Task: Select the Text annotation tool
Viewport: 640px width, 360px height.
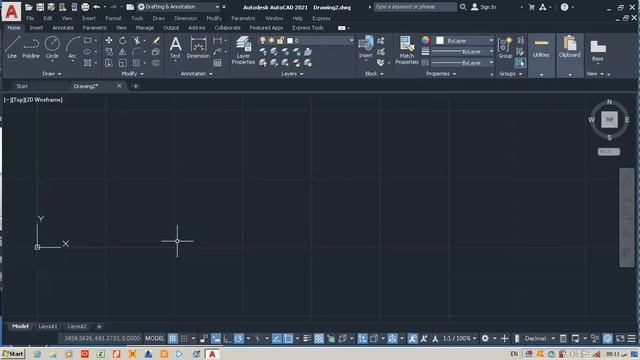Action: tap(175, 47)
